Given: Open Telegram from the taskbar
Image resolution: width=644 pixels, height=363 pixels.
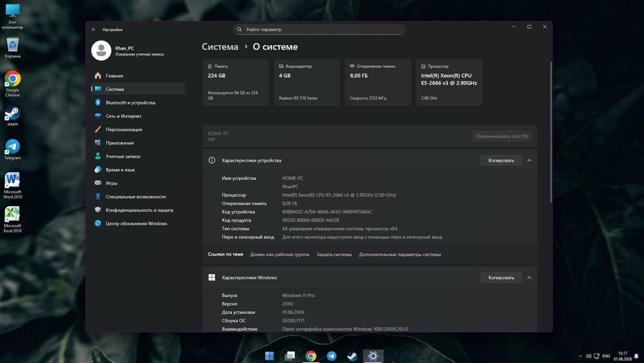Looking at the screenshot, I should pos(332,356).
